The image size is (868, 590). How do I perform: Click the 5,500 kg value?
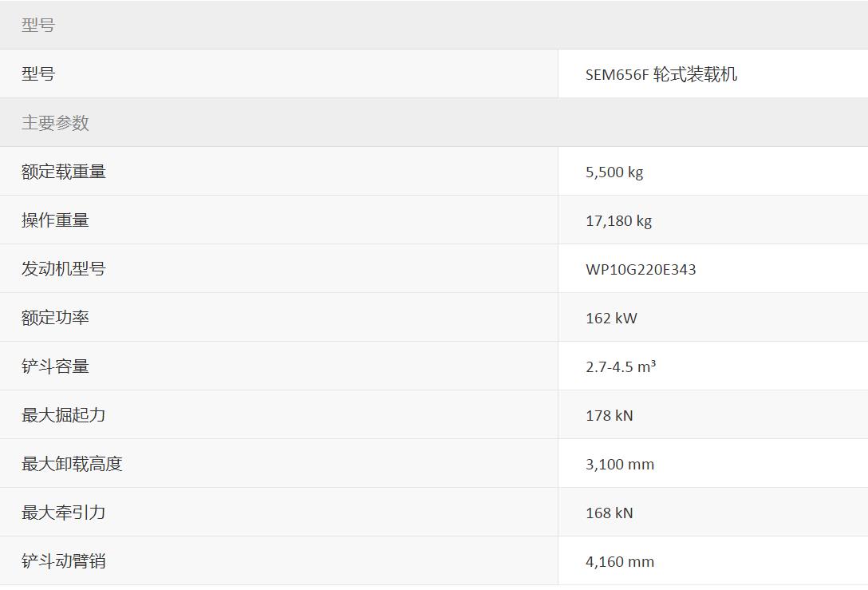614,172
